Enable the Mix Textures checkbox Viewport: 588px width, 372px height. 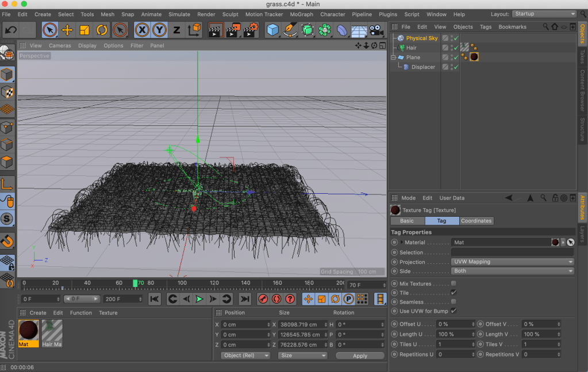(454, 283)
